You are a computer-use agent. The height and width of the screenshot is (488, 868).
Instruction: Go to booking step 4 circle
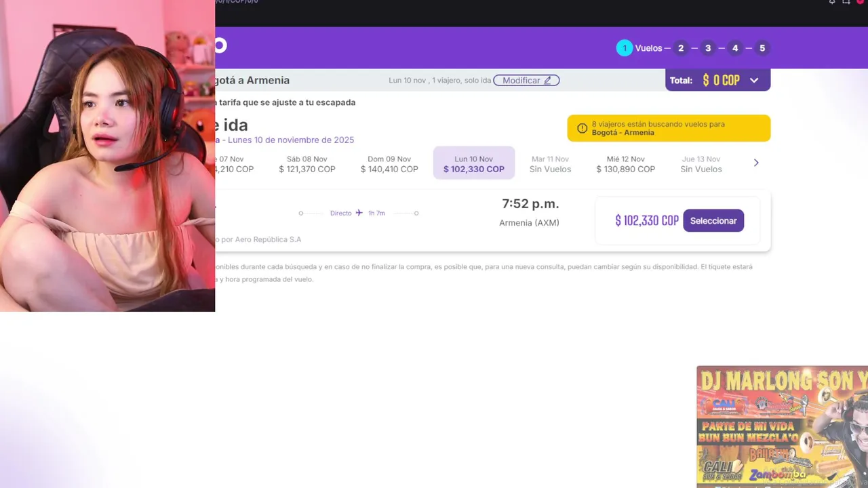point(735,48)
